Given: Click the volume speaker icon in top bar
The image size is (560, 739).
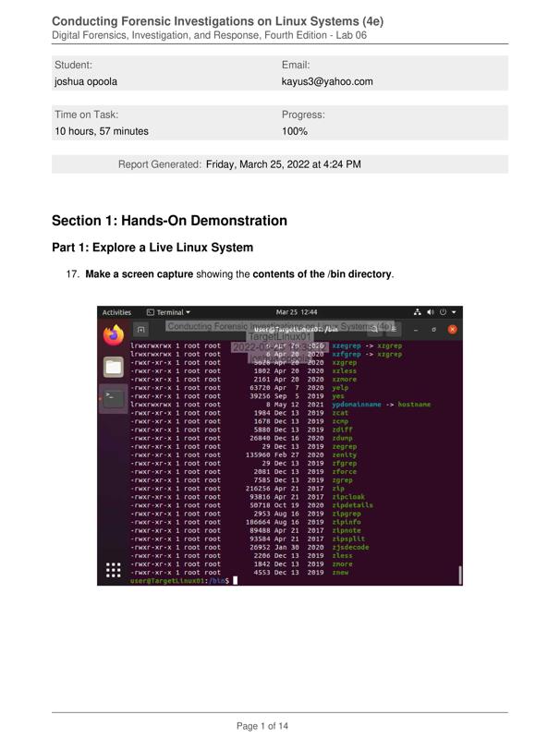Looking at the screenshot, I should [431, 312].
